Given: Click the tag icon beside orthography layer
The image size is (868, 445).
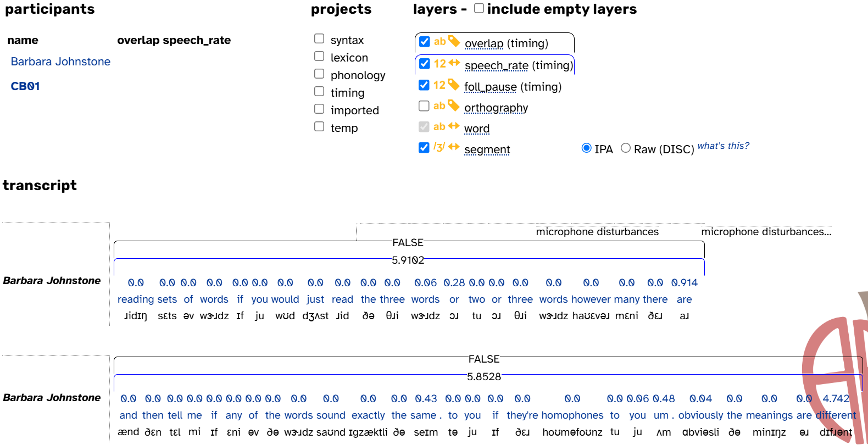Looking at the screenshot, I should [453, 105].
